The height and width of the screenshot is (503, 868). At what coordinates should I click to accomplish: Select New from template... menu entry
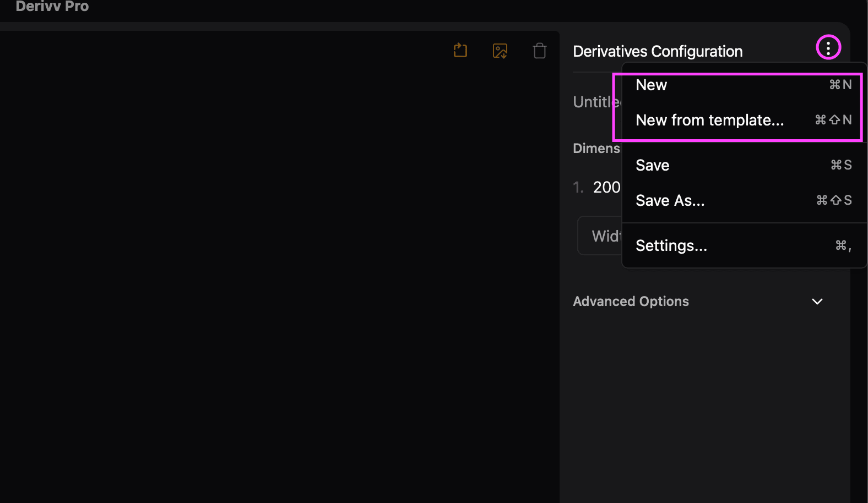pos(709,120)
